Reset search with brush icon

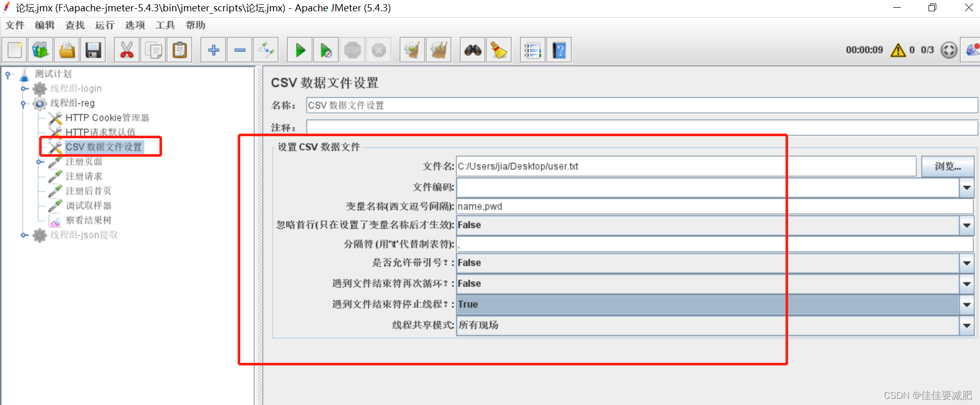[499, 50]
